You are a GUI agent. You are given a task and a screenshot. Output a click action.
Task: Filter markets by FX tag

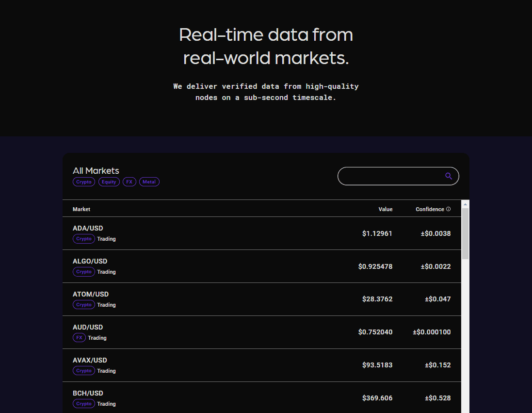129,182
